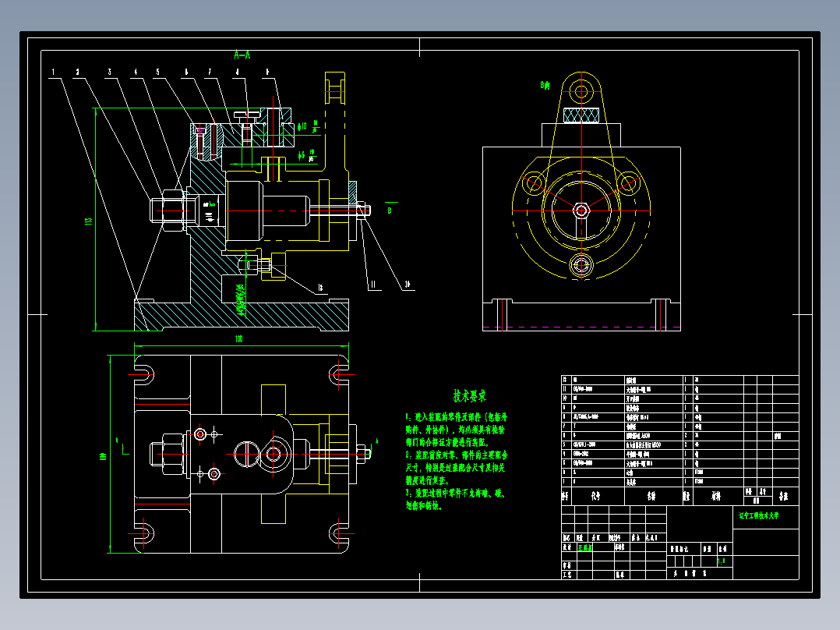
Task: Click the green designer name in title block
Action: 585,547
